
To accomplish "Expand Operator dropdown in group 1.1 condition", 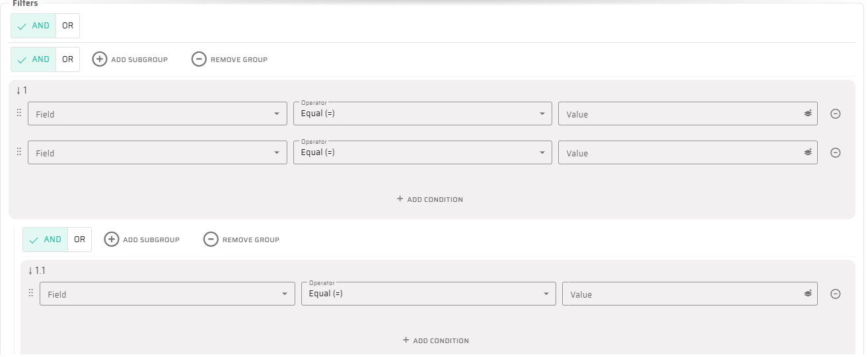I will 428,294.
